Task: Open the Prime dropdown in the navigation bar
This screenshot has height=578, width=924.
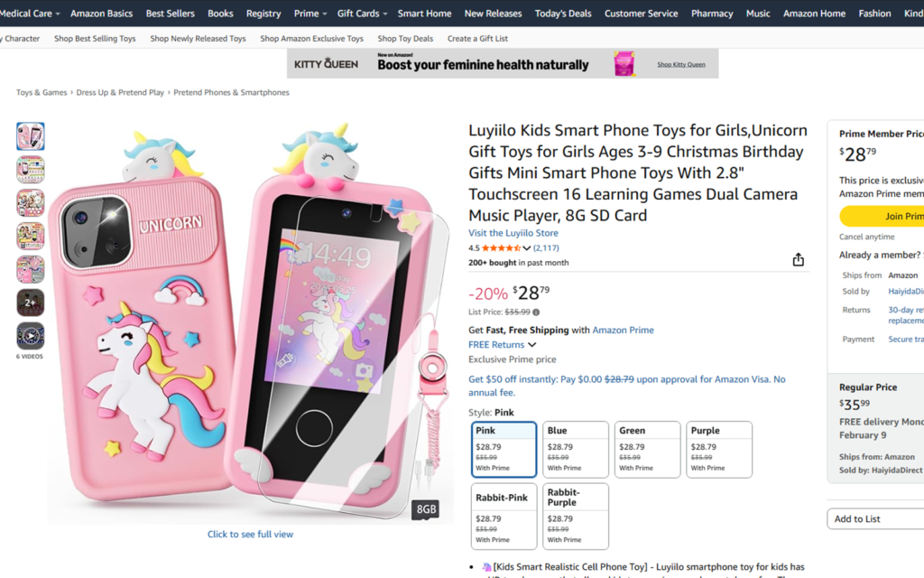Action: click(x=310, y=13)
